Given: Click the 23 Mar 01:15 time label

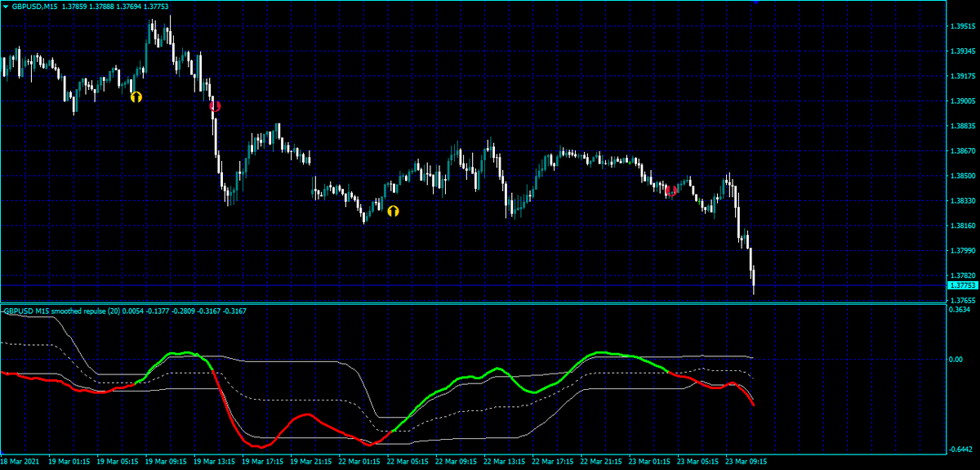Looking at the screenshot, I should tap(650, 462).
